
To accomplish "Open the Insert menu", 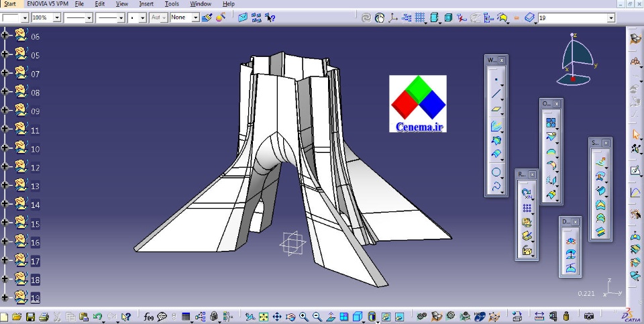I will (x=146, y=4).
